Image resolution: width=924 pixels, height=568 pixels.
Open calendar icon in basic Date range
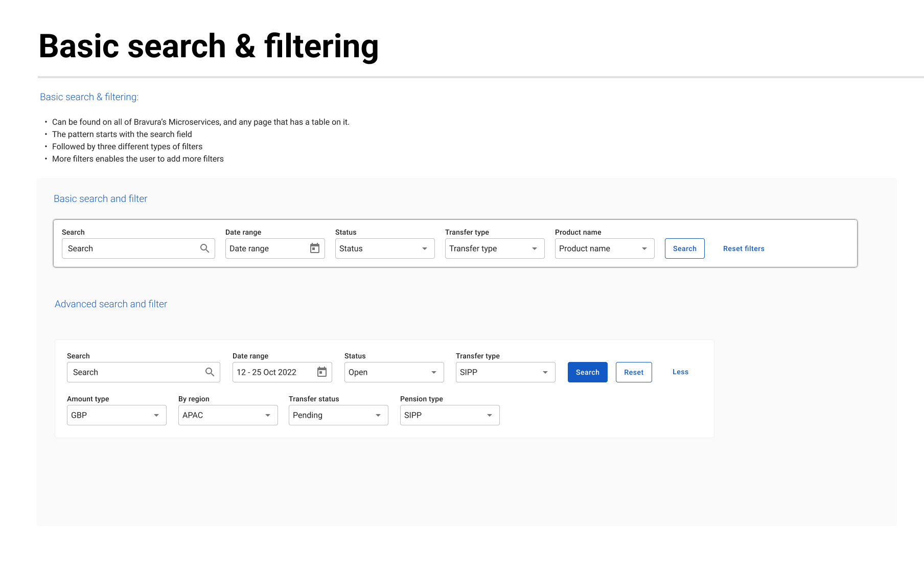[x=315, y=248]
